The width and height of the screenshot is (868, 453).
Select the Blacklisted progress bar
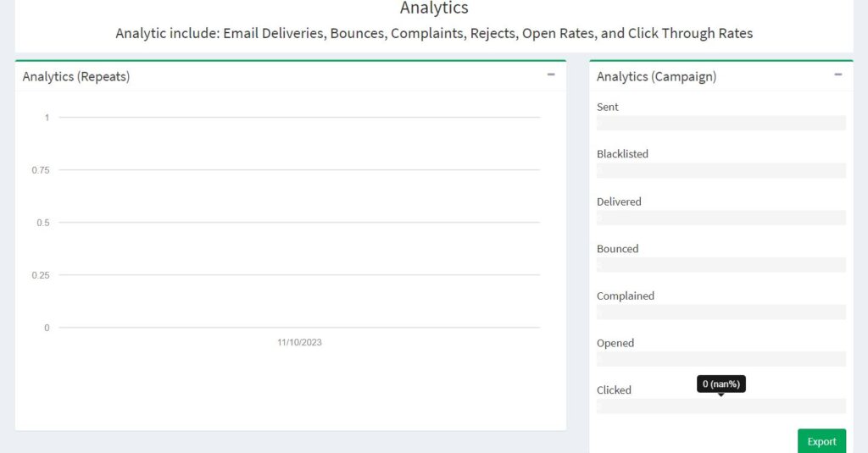(x=721, y=170)
